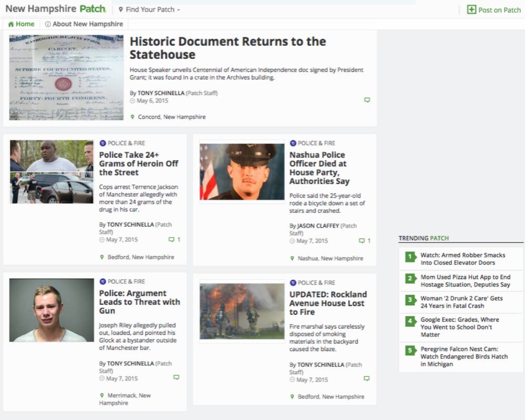This screenshot has height=420, width=525.
Task: Click the Police & Fire badge above Nashua headline
Action: coord(293,143)
